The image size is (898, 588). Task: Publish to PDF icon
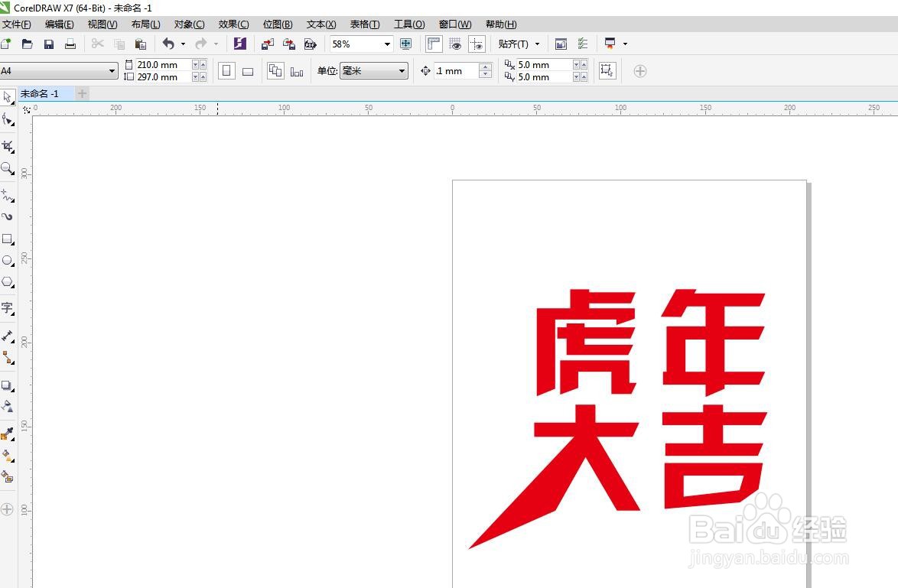[x=311, y=44]
